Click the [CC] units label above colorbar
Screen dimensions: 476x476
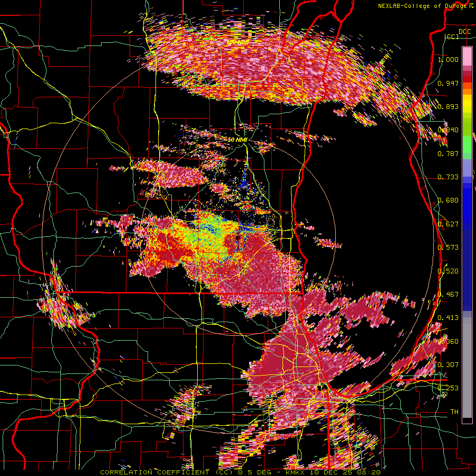(x=451, y=36)
